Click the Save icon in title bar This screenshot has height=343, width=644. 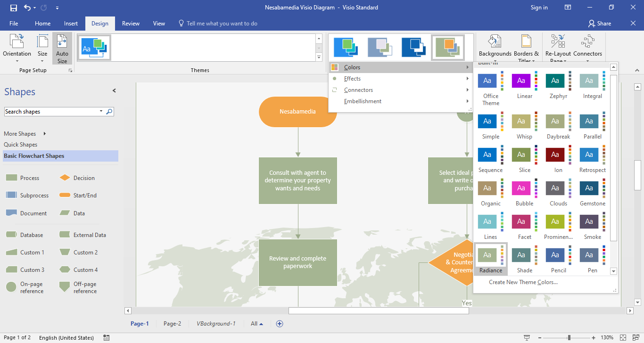pos(13,8)
